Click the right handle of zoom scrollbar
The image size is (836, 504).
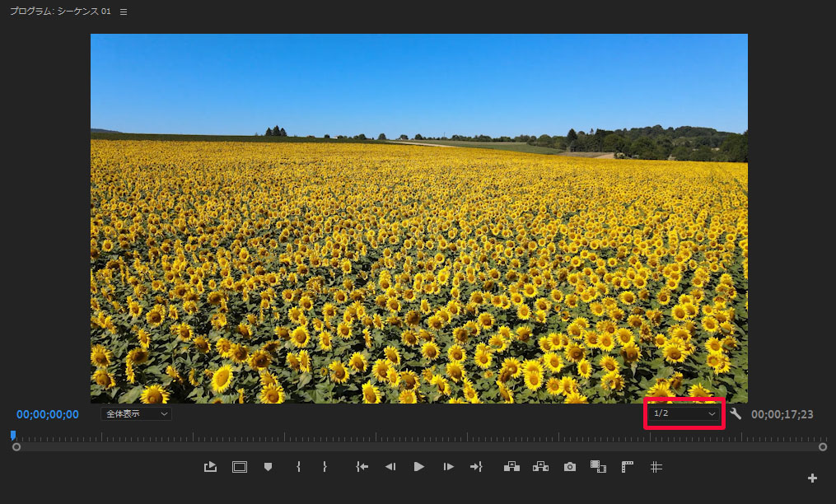coord(823,446)
